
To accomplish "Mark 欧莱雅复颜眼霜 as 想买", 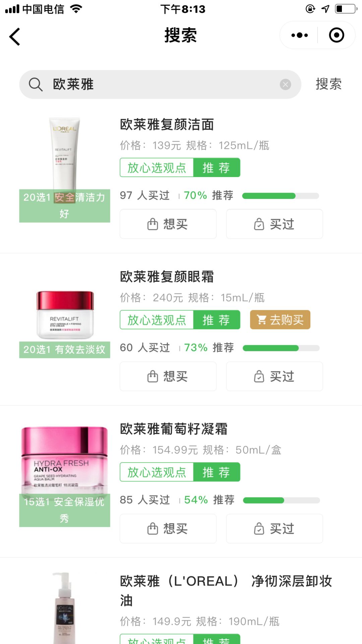I will [x=168, y=376].
